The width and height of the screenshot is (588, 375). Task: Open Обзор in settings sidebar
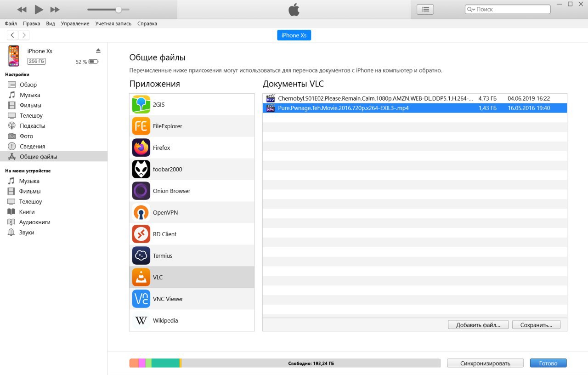[54, 85]
